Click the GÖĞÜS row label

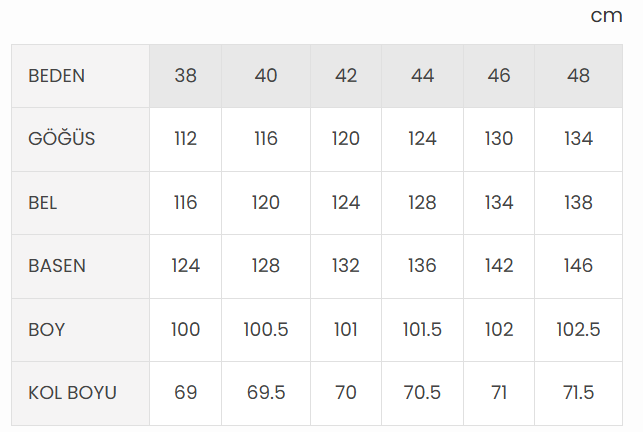coord(62,139)
